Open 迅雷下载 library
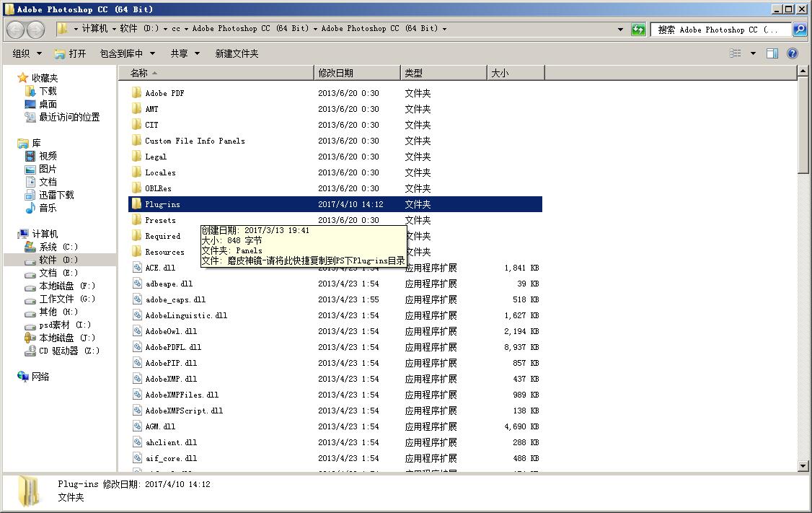The width and height of the screenshot is (812, 513). pos(56,195)
